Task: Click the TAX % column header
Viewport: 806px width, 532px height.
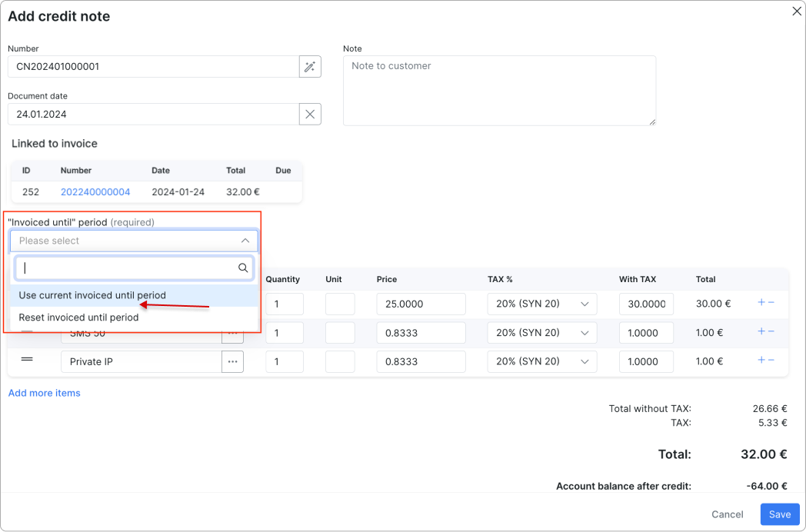Action: point(500,280)
